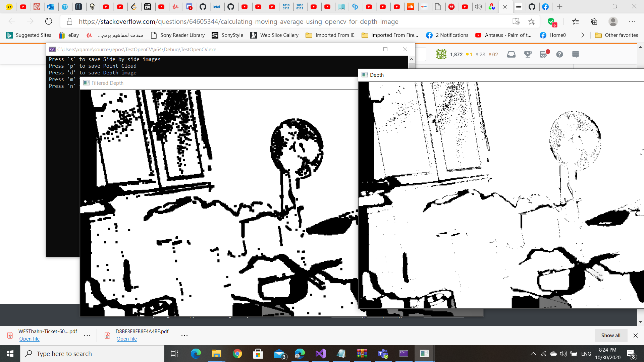This screenshot has height=362, width=644.
Task: Expand the Imported From Fire... favorites folder
Action: (x=390, y=35)
